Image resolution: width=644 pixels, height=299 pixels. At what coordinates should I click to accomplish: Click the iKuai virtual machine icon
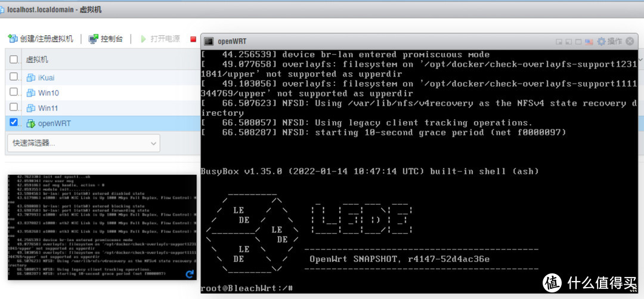[x=31, y=78]
